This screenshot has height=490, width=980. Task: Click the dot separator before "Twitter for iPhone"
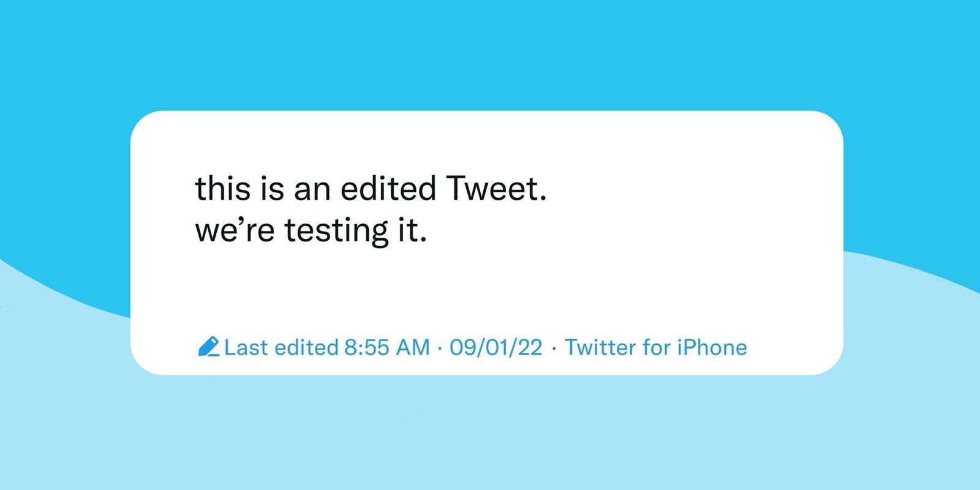tap(554, 348)
